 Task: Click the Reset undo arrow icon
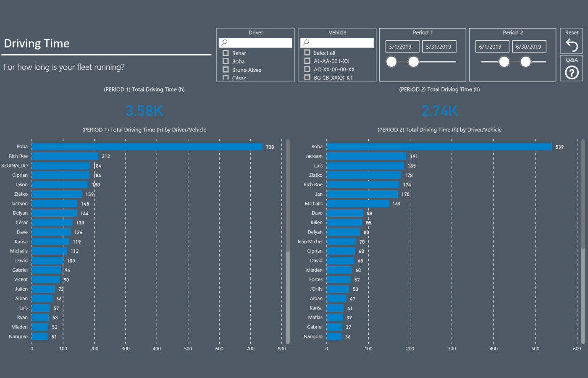coord(572,45)
